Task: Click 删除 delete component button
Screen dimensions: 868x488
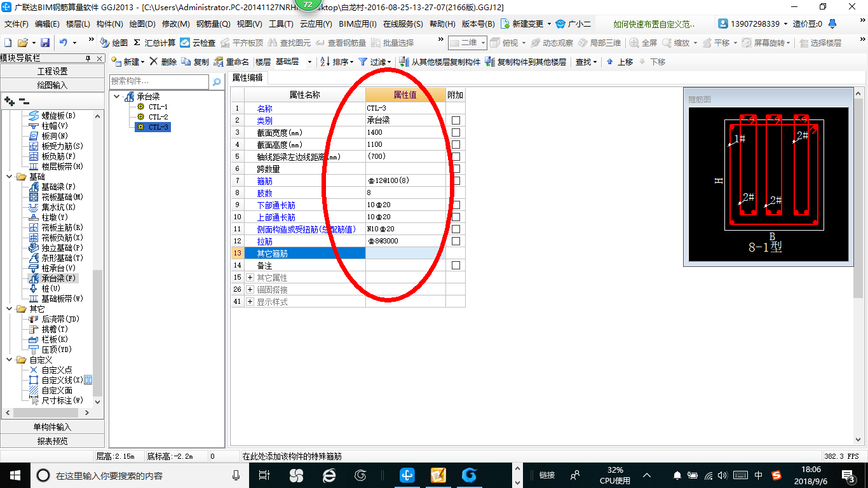Action: click(x=163, y=62)
